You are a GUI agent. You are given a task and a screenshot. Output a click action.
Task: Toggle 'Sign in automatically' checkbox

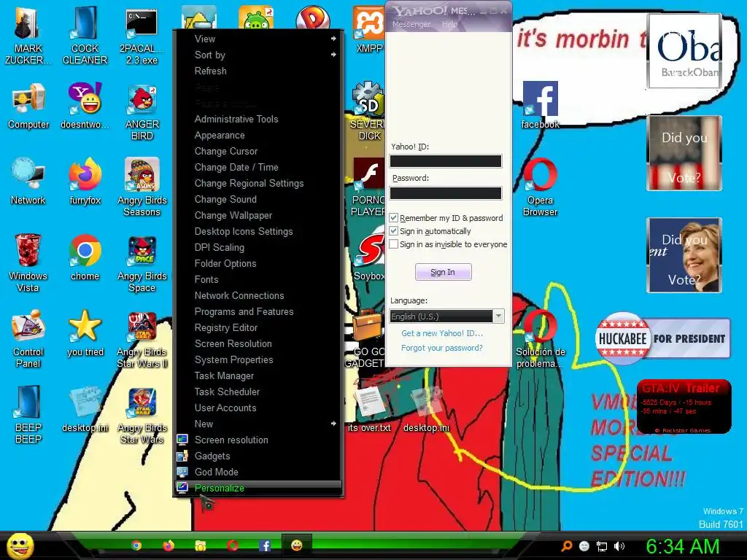point(393,231)
